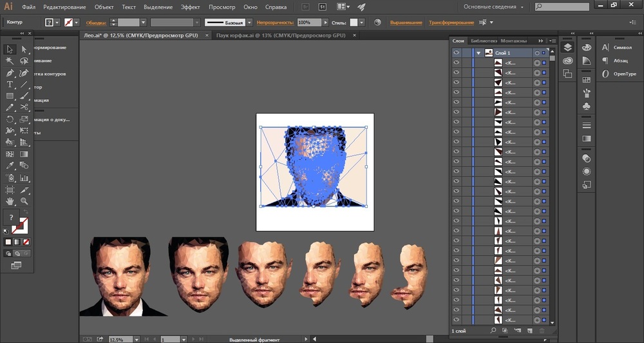Open the Символ panel button

coord(620,47)
